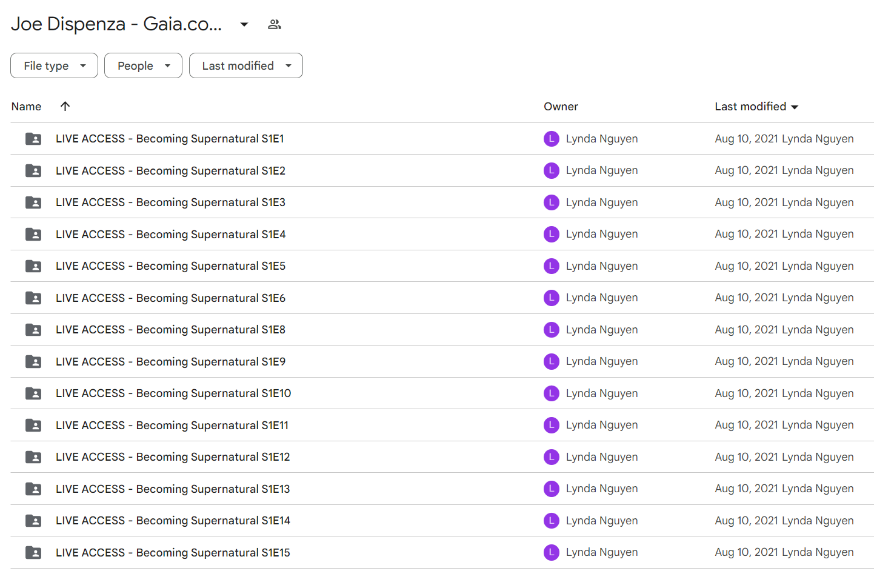Select folder Becoming Supernatural S1E11

(x=172, y=426)
